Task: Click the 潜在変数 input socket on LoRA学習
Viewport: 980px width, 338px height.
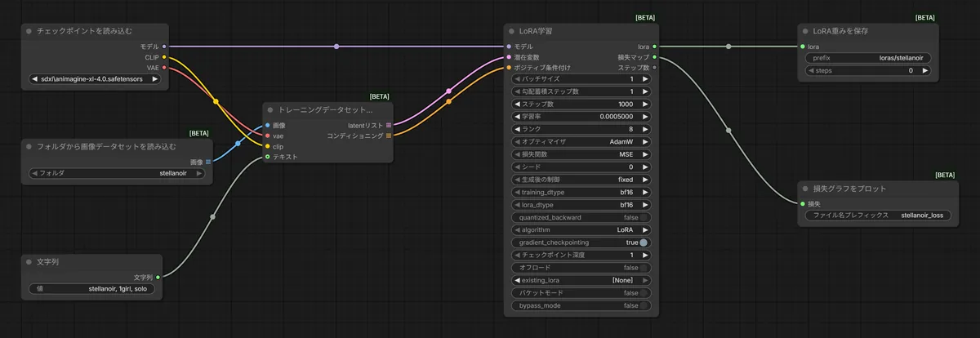Action: (x=509, y=57)
